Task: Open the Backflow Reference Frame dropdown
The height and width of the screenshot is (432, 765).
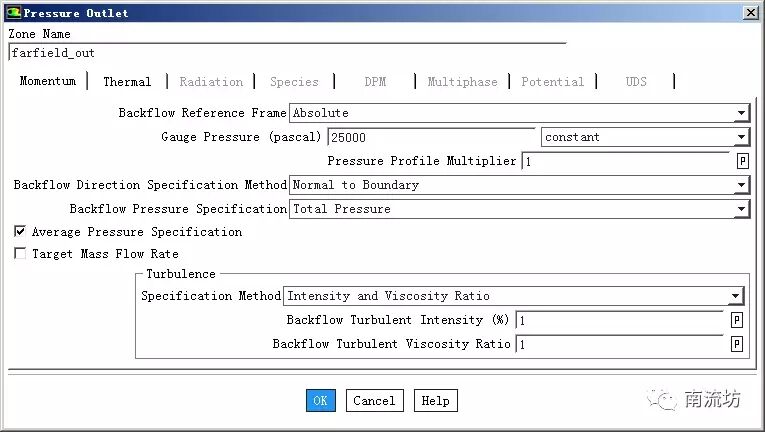Action: 740,114
